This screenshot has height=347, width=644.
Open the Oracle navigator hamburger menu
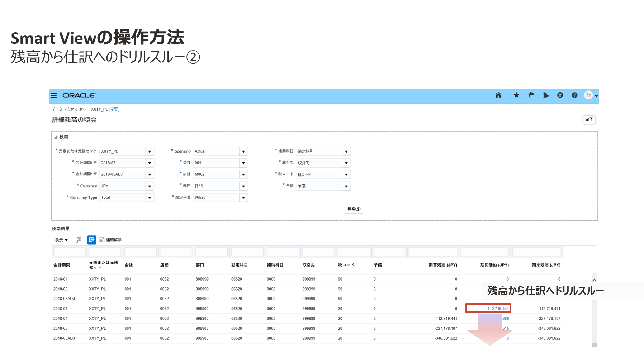point(54,95)
